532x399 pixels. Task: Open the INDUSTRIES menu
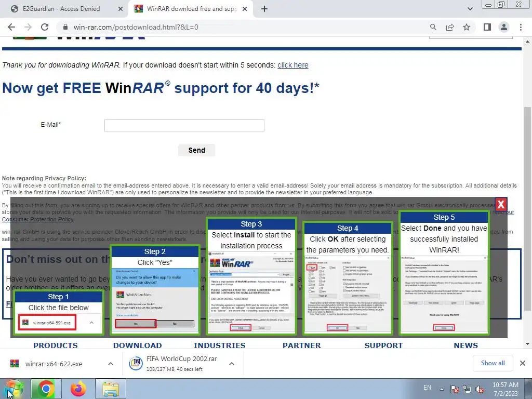220,345
